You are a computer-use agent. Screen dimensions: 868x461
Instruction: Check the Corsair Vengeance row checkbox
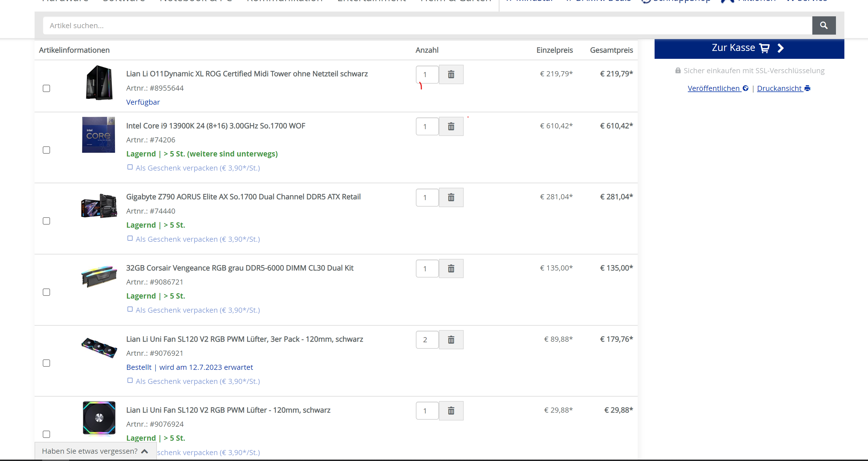point(46,292)
